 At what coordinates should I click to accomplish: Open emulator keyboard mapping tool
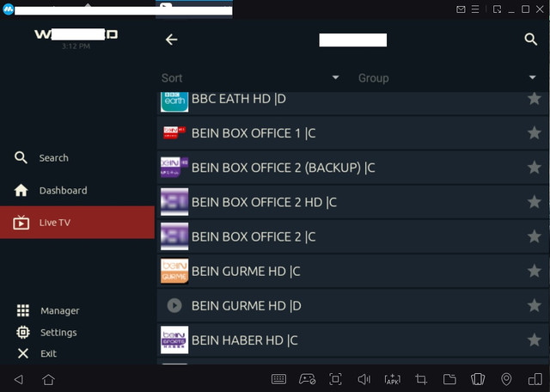[278, 379]
